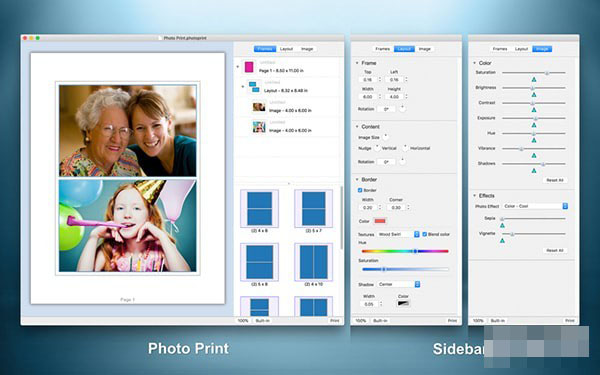Click the reset triangle under the Brightness slider
Image resolution: width=600 pixels, height=375 pixels.
(534, 95)
